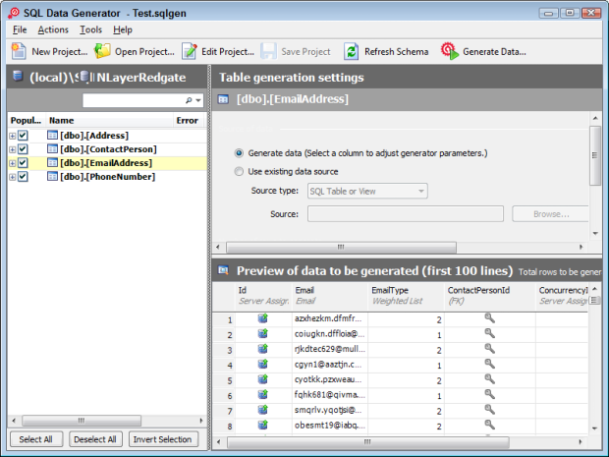This screenshot has width=609, height=457.
Task: Click ContactPersonId lookup magnifier in row 7
Action: click(489, 409)
